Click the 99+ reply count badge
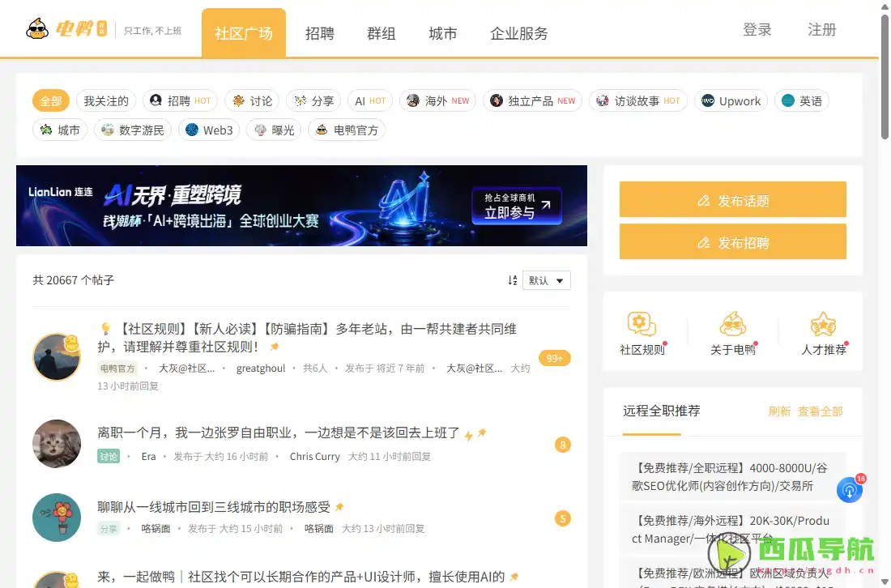891x588 pixels. (554, 358)
